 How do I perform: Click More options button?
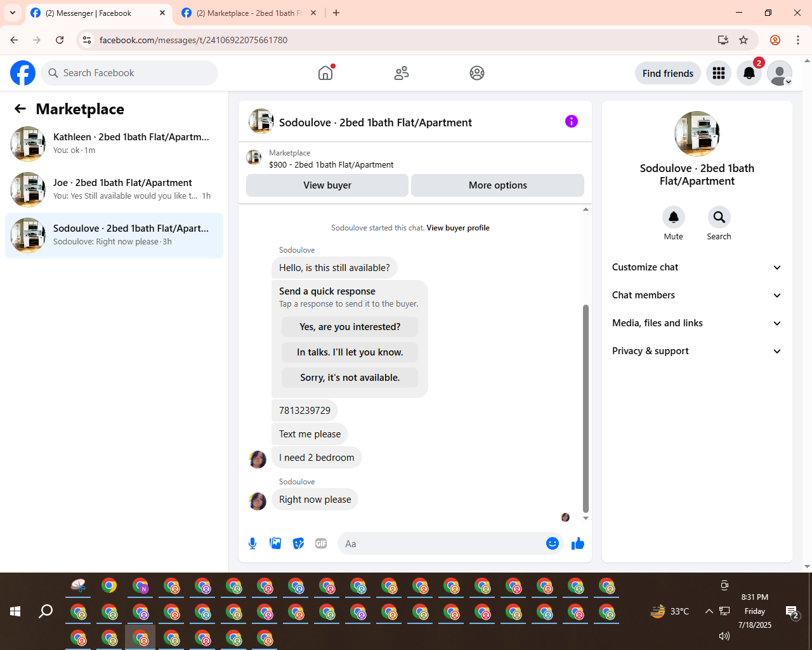498,185
